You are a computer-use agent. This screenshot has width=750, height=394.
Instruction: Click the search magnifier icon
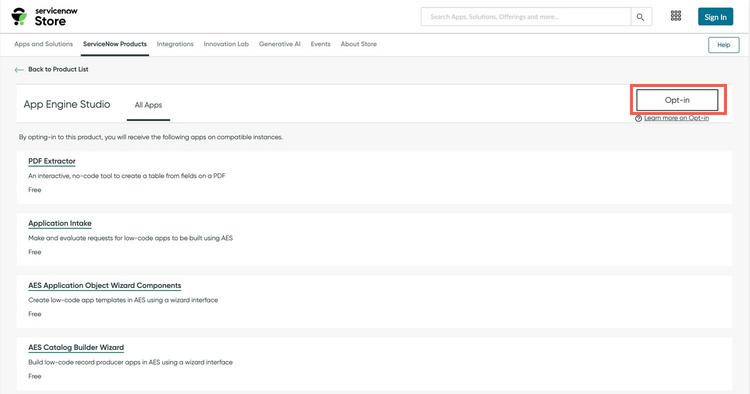(640, 17)
